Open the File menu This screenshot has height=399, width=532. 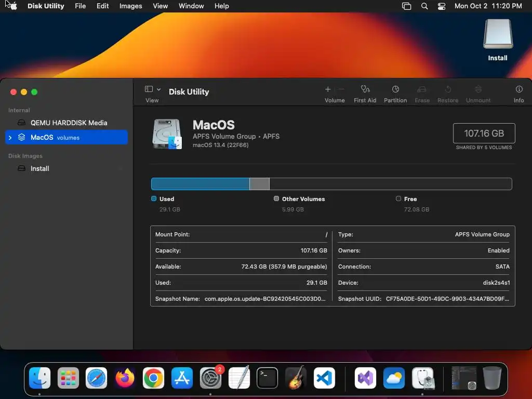click(x=81, y=6)
